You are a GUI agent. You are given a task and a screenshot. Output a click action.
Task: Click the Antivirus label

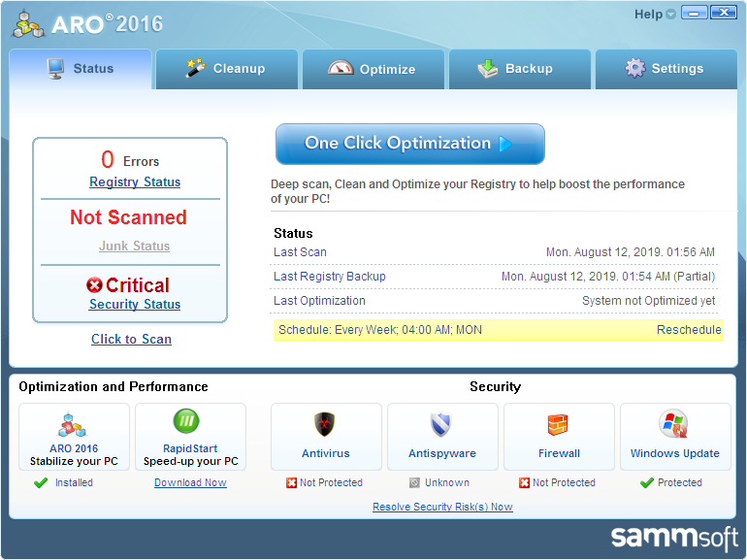tap(326, 453)
